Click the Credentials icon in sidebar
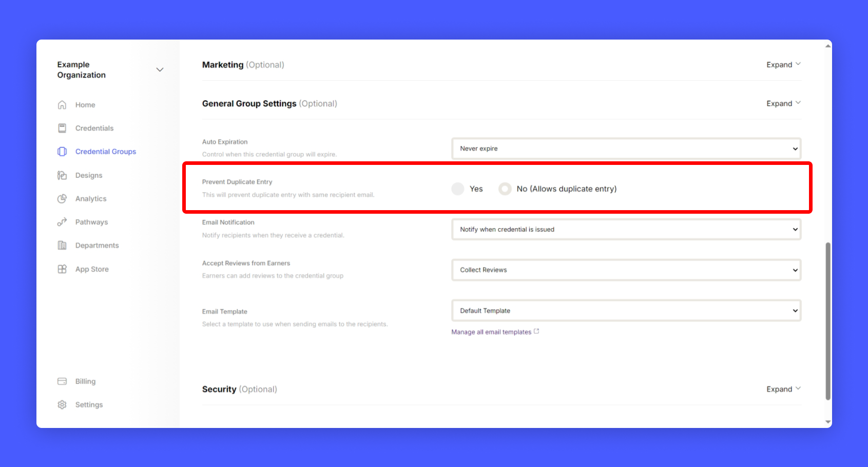This screenshot has height=467, width=868. click(x=62, y=128)
